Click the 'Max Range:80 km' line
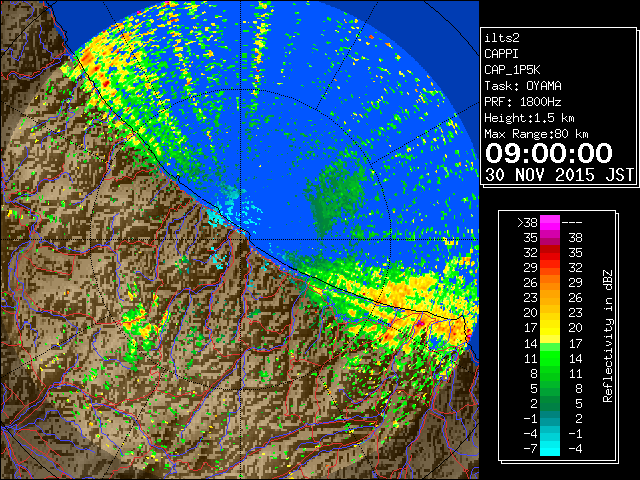This screenshot has height=480, width=640. [536, 134]
